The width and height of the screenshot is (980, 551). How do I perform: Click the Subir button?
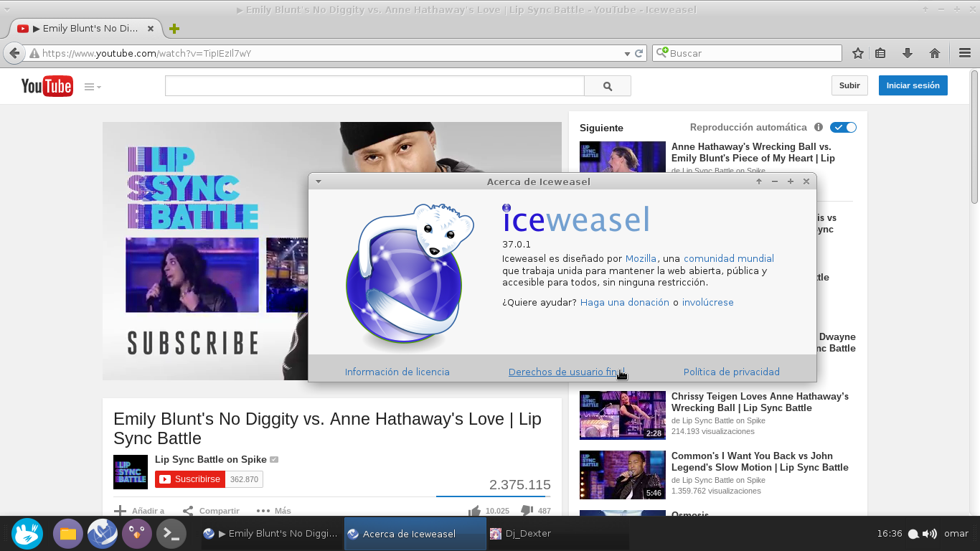tap(849, 85)
